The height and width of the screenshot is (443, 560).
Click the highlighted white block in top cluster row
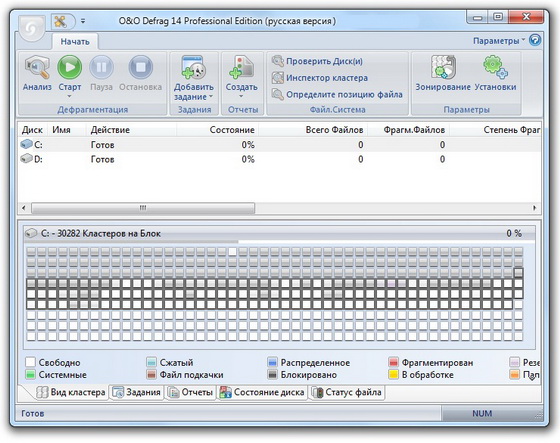coord(232,252)
